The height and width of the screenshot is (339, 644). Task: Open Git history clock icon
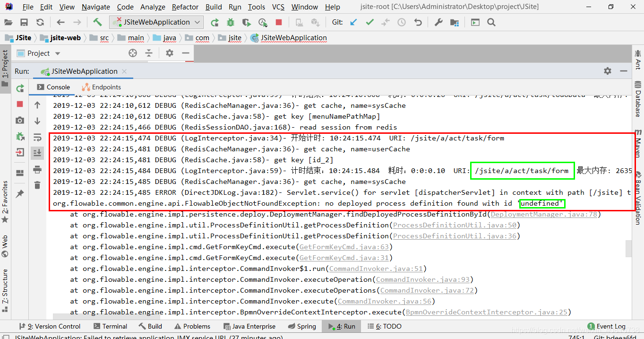402,22
